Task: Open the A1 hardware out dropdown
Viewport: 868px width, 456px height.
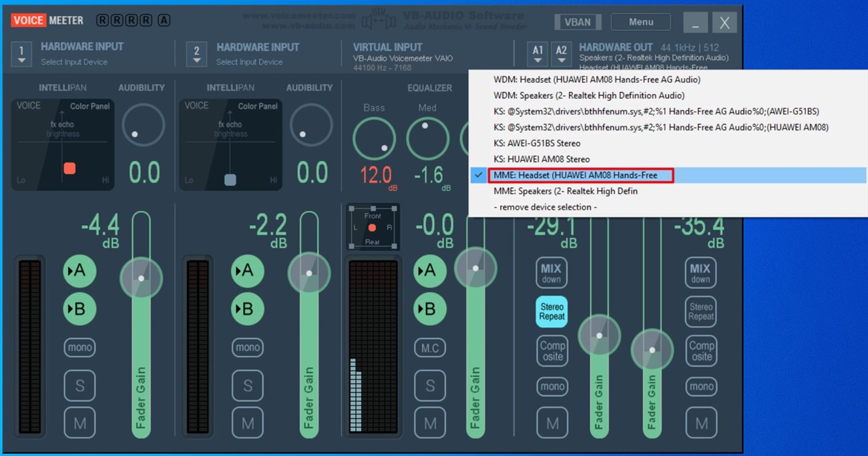Action: (538, 53)
